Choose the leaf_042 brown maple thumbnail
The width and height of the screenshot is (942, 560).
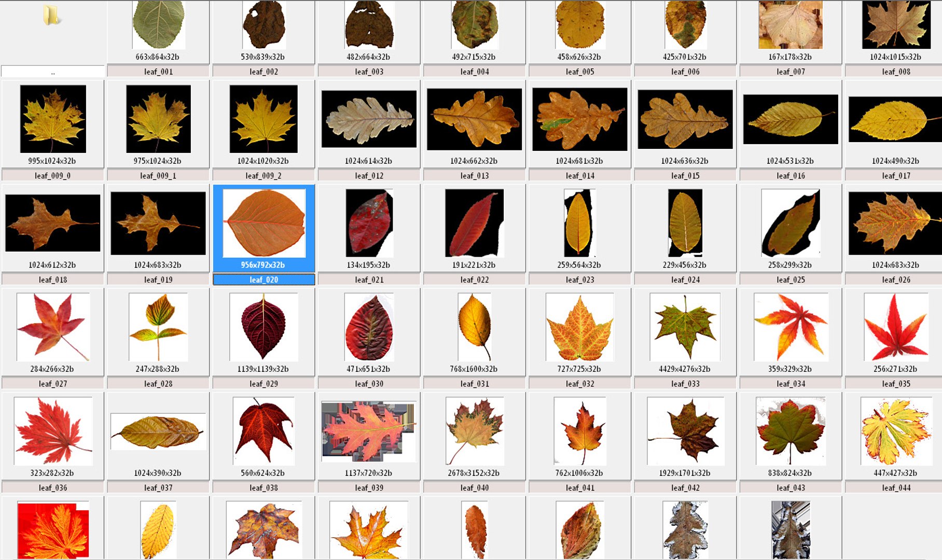(x=685, y=431)
